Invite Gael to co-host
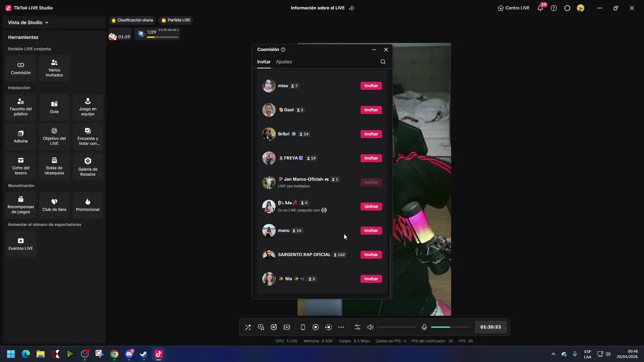Screen dimensions: 644x362 coord(371,110)
